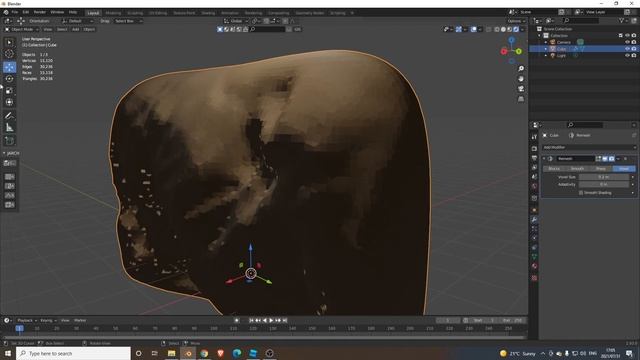Toggle Smooth Shading checkbox in Remesh modifier
This screenshot has width=640, height=360.
click(580, 193)
